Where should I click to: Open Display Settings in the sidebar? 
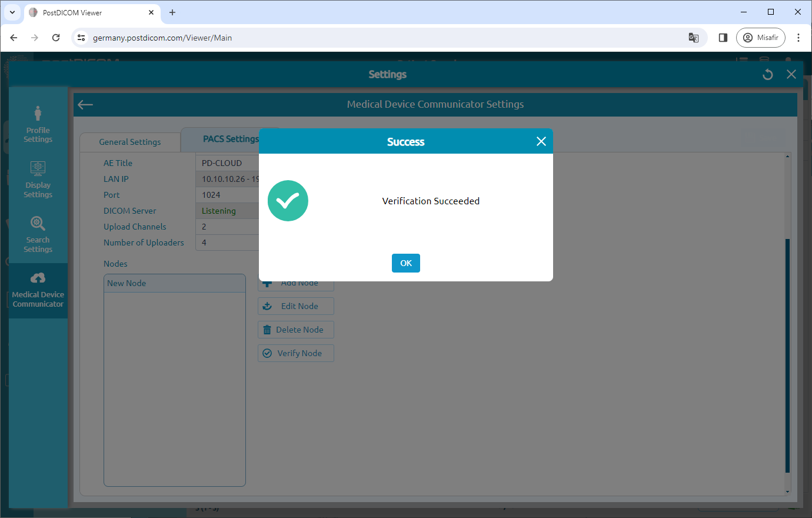(38, 178)
